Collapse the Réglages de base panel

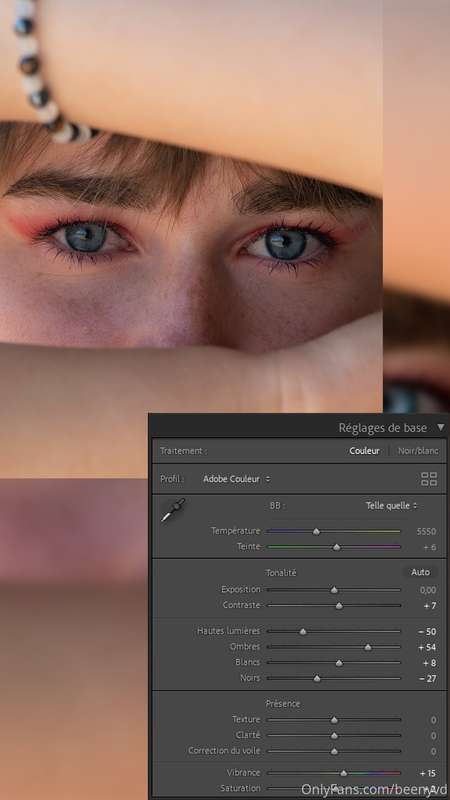441,428
